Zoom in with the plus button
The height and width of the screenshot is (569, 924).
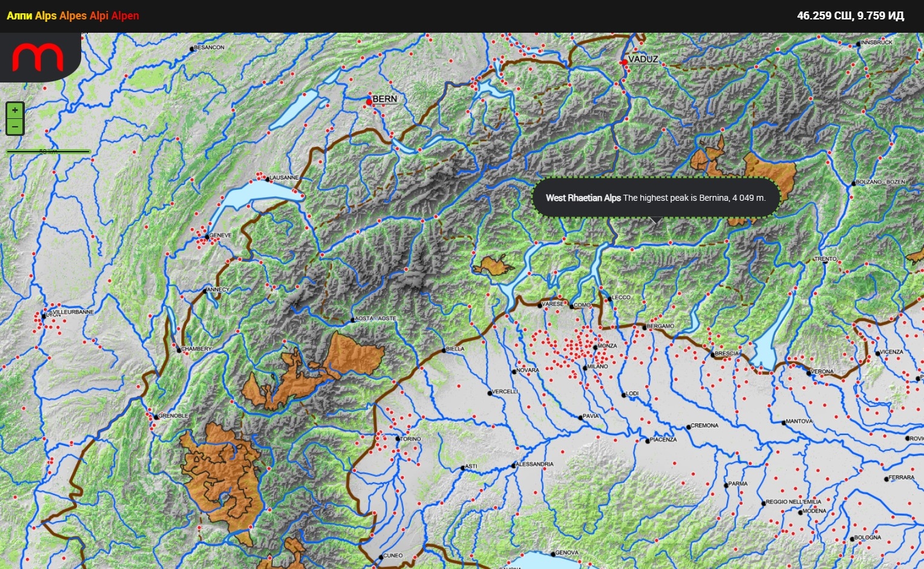tap(15, 110)
